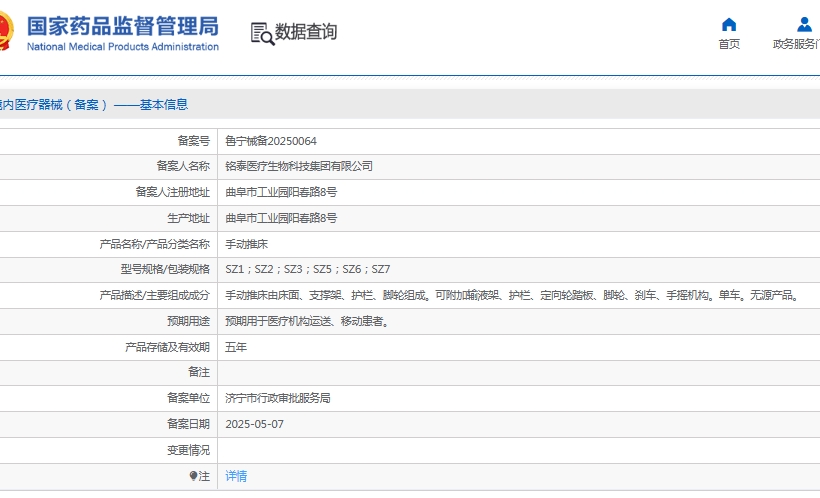Select filing number 鲁宁械备20250064
The height and width of the screenshot is (498, 820).
pos(271,141)
